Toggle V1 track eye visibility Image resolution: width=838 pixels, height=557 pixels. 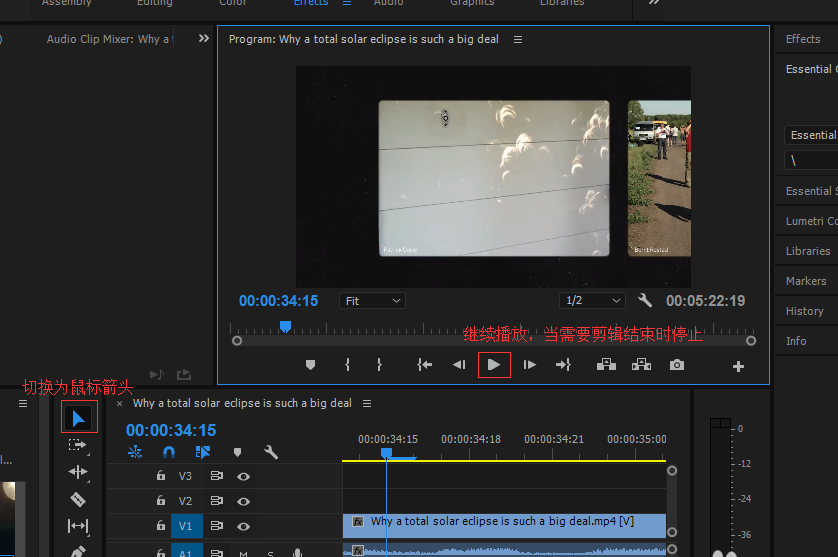pos(243,526)
